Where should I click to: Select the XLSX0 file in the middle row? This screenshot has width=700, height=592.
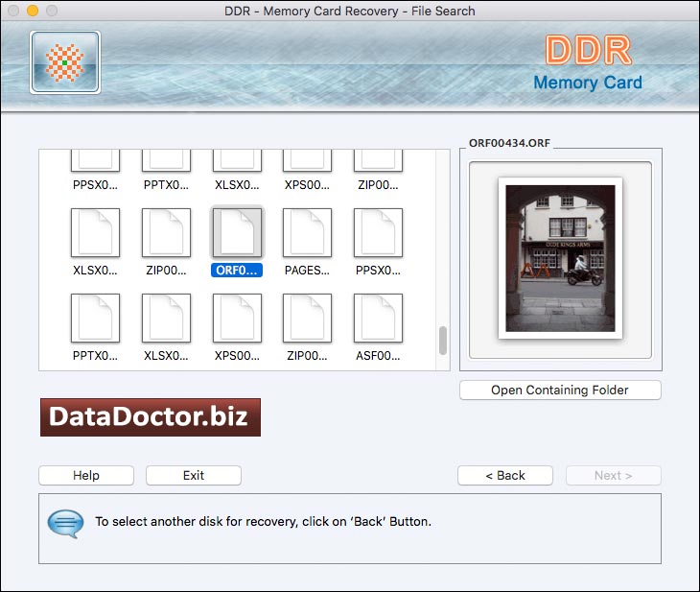coord(95,233)
